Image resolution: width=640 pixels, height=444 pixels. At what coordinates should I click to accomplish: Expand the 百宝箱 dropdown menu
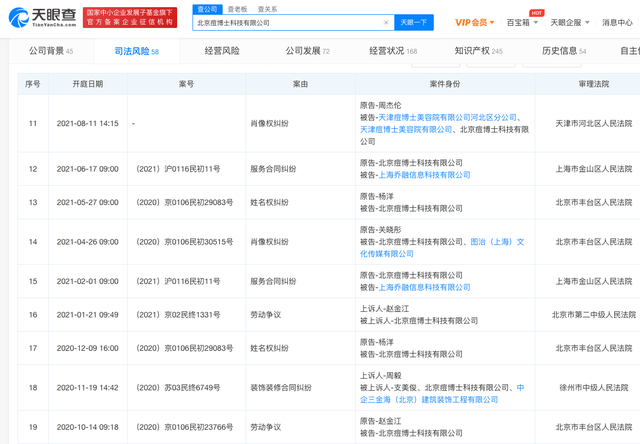point(522,22)
